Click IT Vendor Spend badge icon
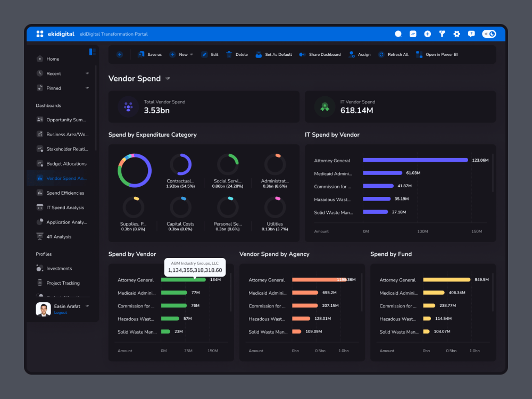The image size is (532, 399). coord(325,106)
